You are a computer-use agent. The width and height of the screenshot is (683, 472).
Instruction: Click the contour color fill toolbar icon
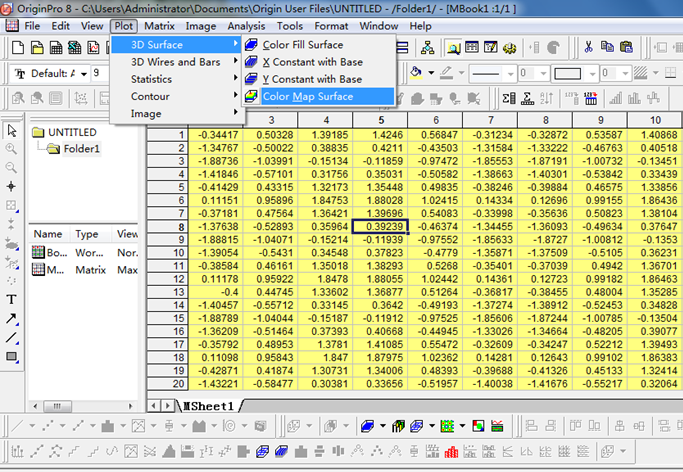click(447, 426)
